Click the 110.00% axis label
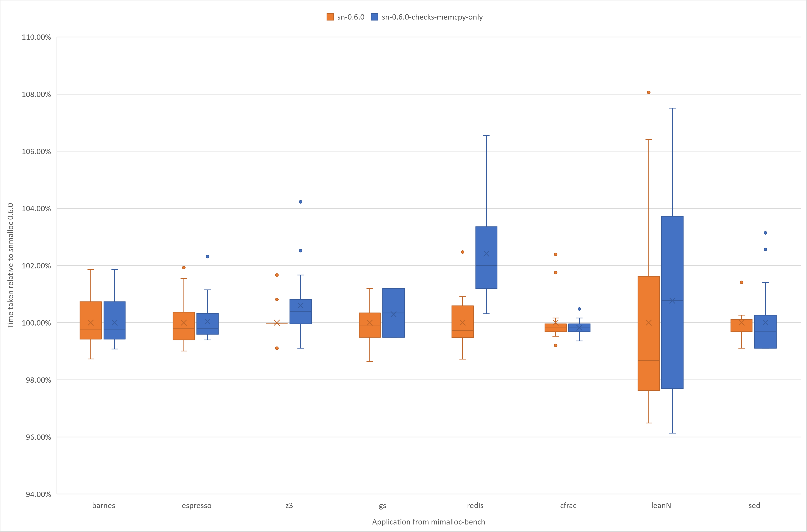Viewport: 807px width, 532px height. (36, 37)
